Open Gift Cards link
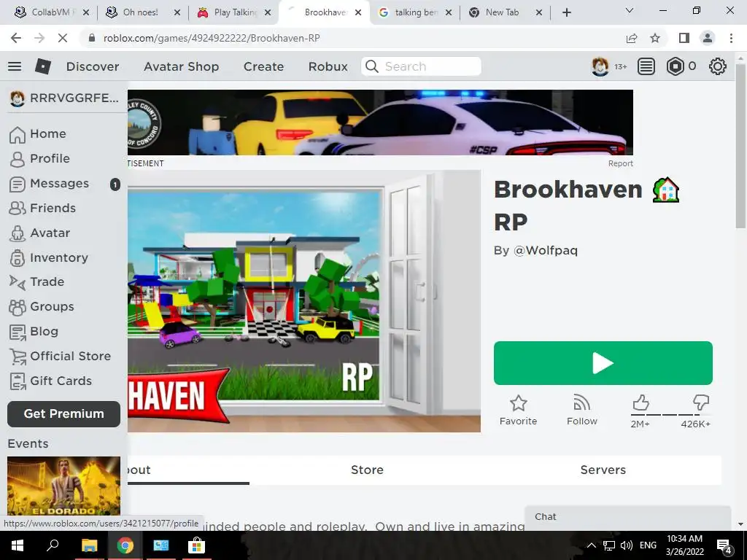This screenshot has height=560, width=747. (51, 381)
